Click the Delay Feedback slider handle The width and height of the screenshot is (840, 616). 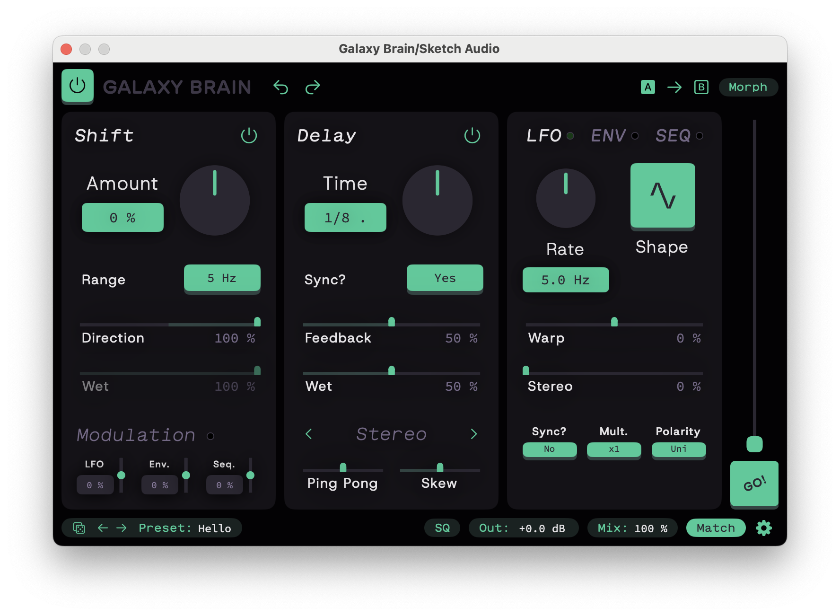point(392,322)
